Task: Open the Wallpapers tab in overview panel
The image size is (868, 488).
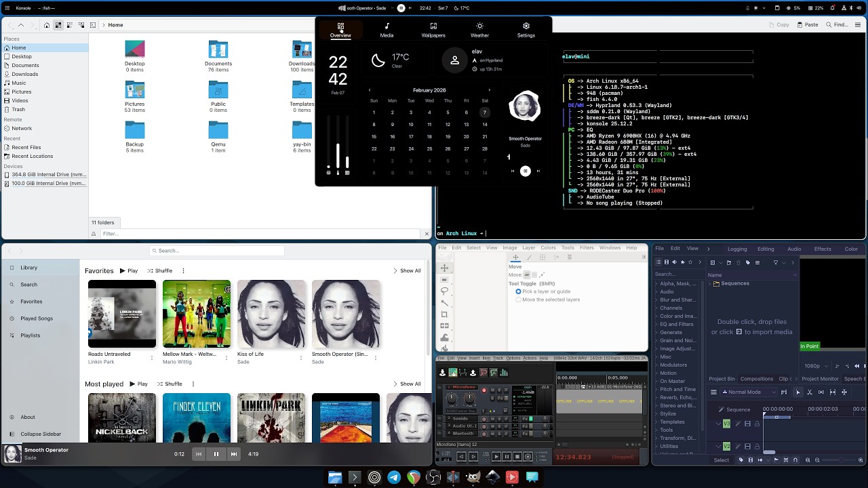Action: [433, 30]
